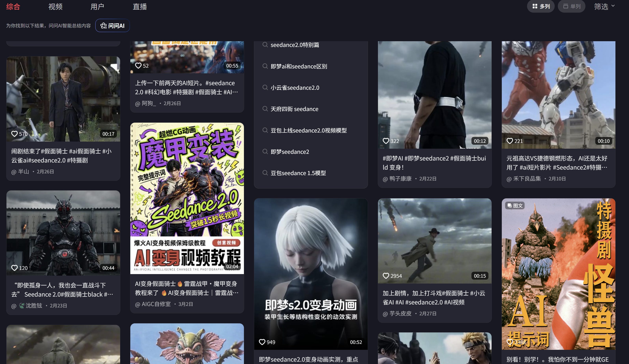Switch to 多列 multi-column layout

[x=541, y=6]
